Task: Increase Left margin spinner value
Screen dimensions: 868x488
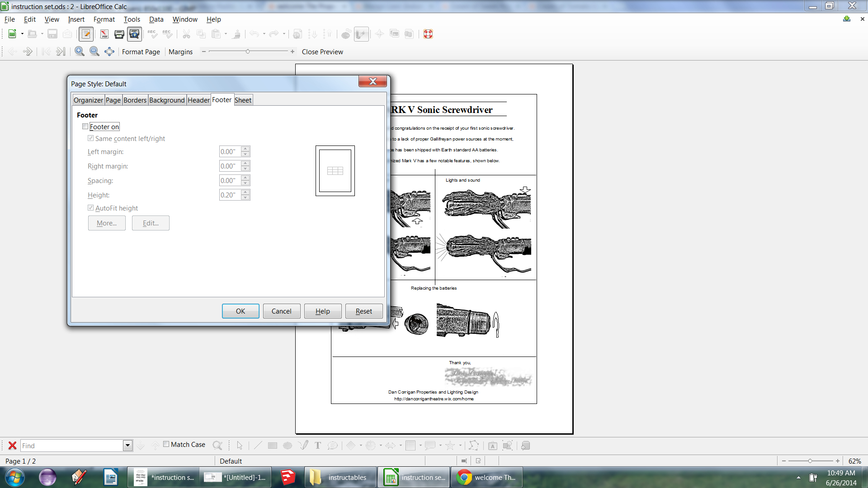Action: coord(245,149)
